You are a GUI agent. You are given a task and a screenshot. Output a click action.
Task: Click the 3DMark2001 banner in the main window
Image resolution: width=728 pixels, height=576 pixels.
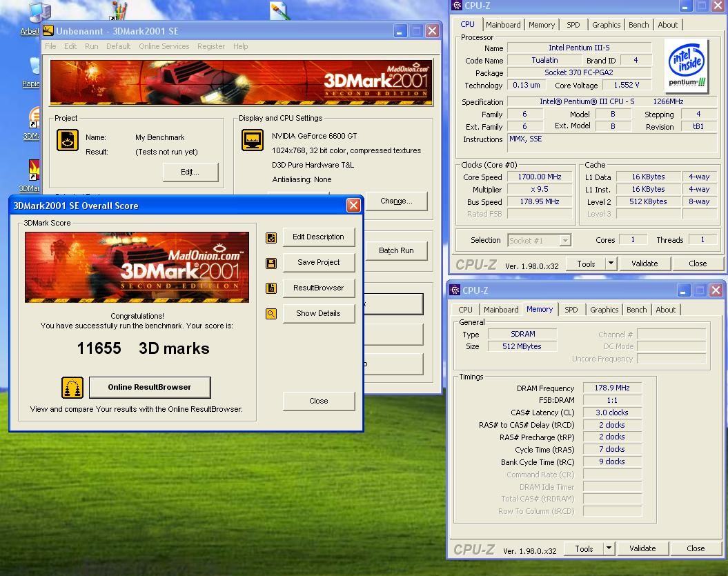tap(242, 83)
